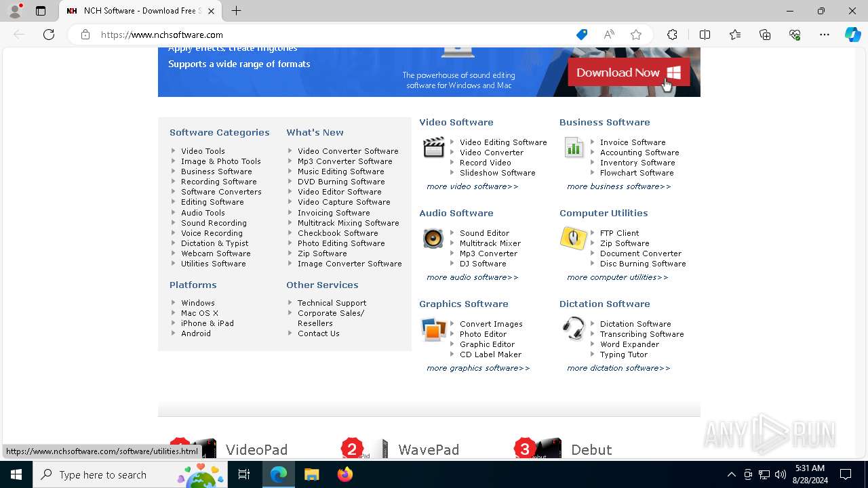Click the Computer Utilities mouse icon

(574, 238)
